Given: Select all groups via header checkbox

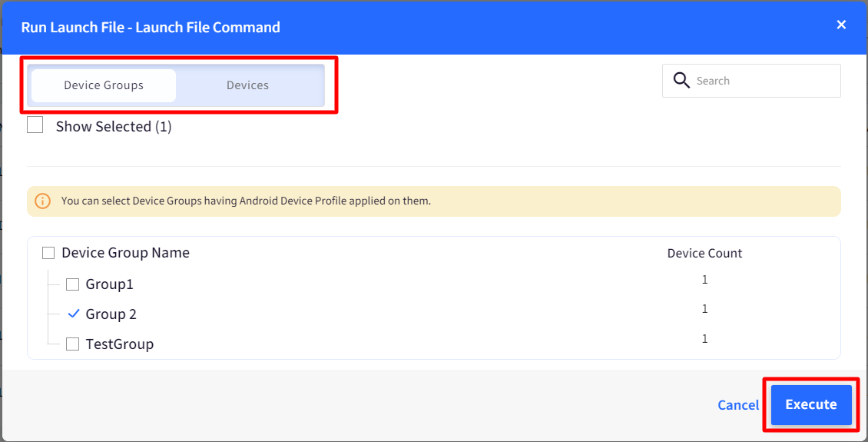Looking at the screenshot, I should pyautogui.click(x=48, y=253).
